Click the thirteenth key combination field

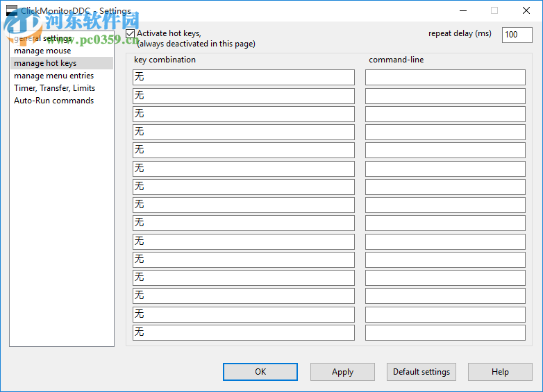click(244, 296)
